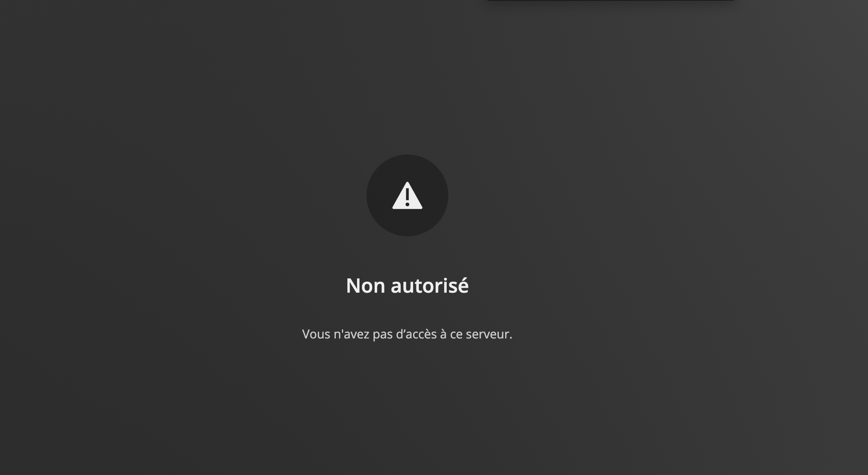This screenshot has height=475, width=868.
Task: Click the accented "é" ending the heading
Action: [463, 285]
